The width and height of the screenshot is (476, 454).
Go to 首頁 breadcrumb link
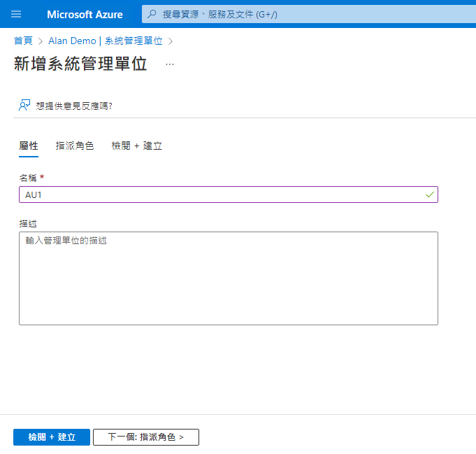[x=23, y=41]
